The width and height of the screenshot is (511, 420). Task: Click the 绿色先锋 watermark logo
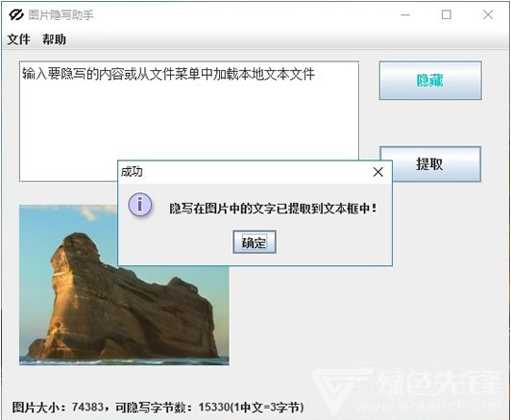click(407, 389)
